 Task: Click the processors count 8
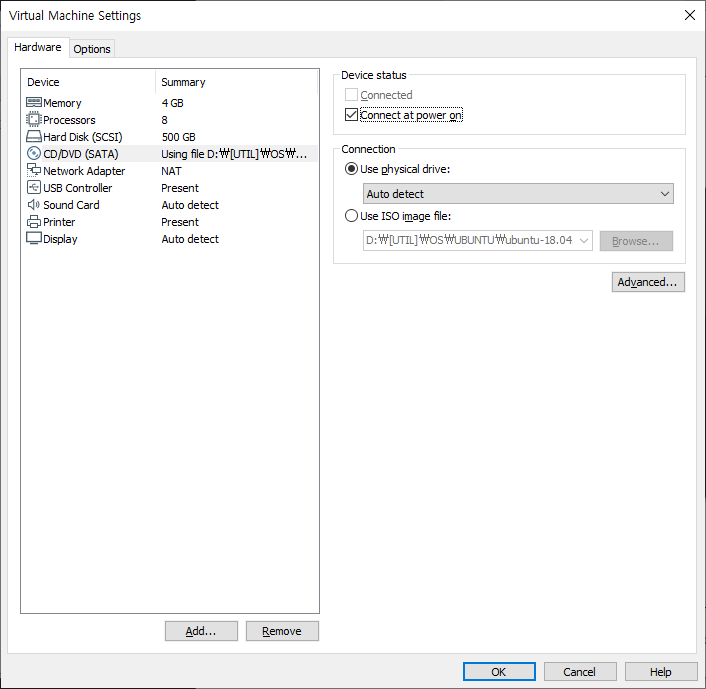point(164,120)
